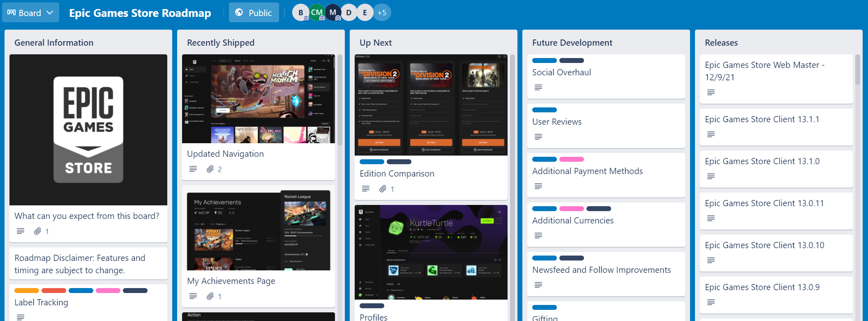This screenshot has width=868, height=321.
Task: Open member avatar E
Action: click(x=365, y=13)
